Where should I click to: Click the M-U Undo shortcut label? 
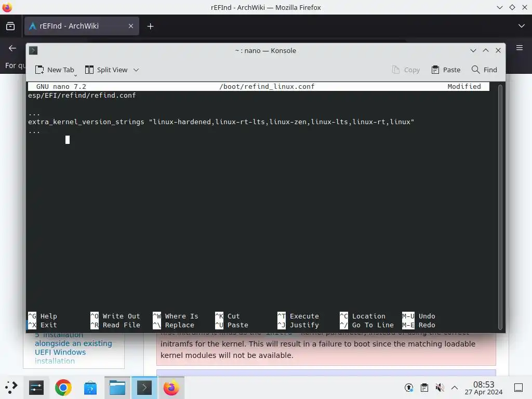point(419,316)
